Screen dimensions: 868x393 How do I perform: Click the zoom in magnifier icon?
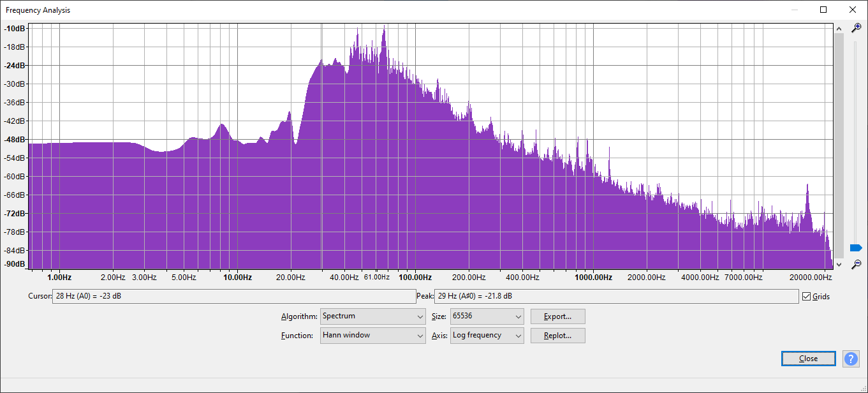[x=857, y=27]
